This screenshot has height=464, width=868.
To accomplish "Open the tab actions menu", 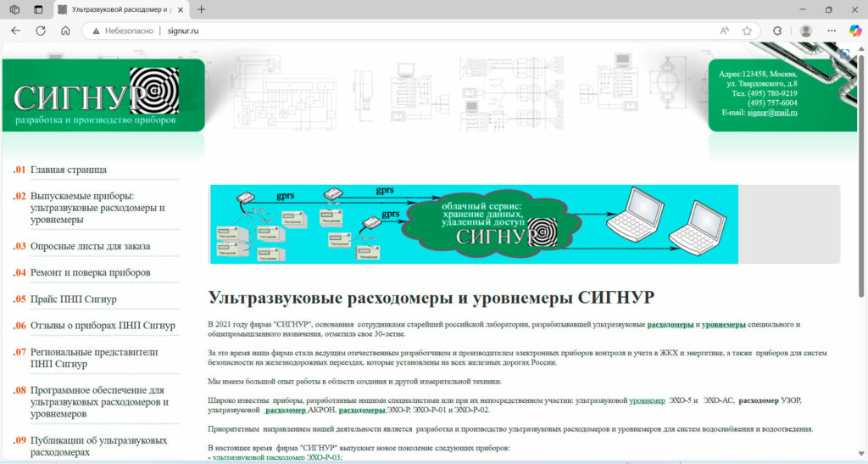I will click(x=38, y=9).
